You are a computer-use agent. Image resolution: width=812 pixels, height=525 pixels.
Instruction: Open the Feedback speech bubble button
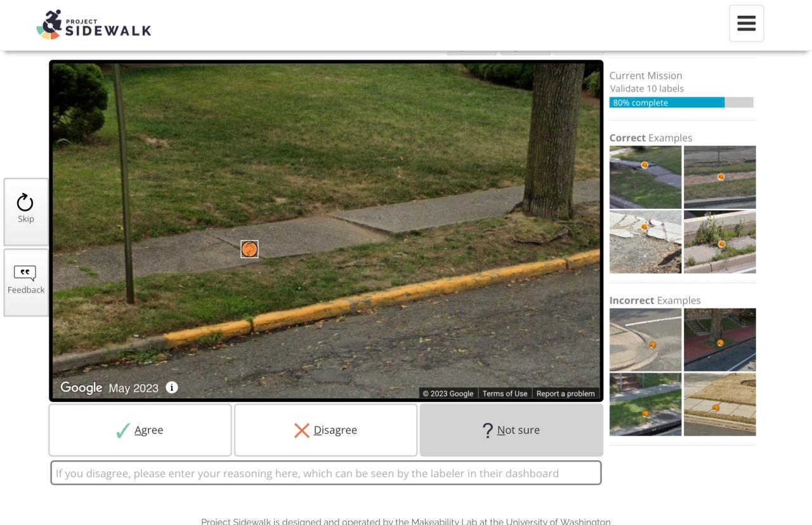pyautogui.click(x=26, y=282)
